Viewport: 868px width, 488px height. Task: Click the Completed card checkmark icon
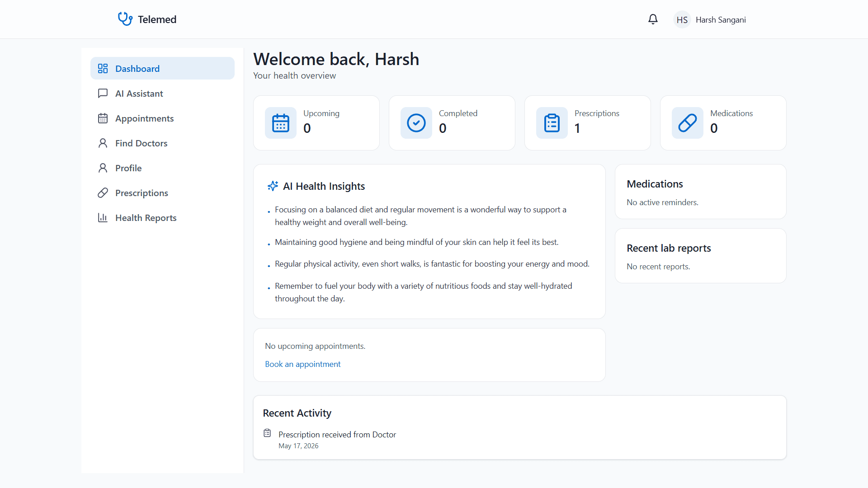click(416, 123)
